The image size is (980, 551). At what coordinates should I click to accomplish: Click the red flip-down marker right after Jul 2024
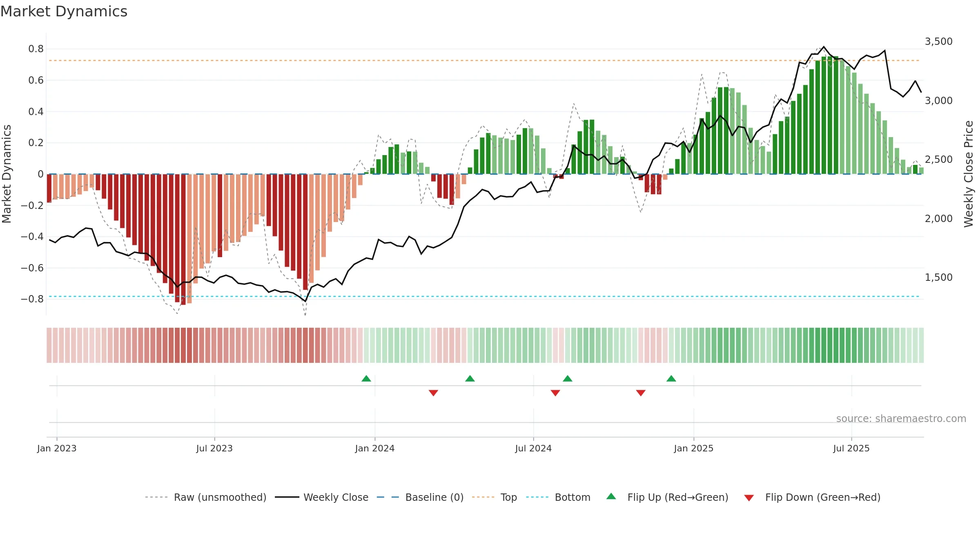click(555, 393)
